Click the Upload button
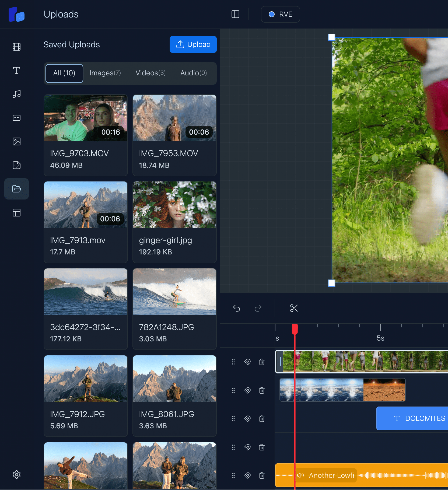This screenshot has width=448, height=490. tap(193, 44)
